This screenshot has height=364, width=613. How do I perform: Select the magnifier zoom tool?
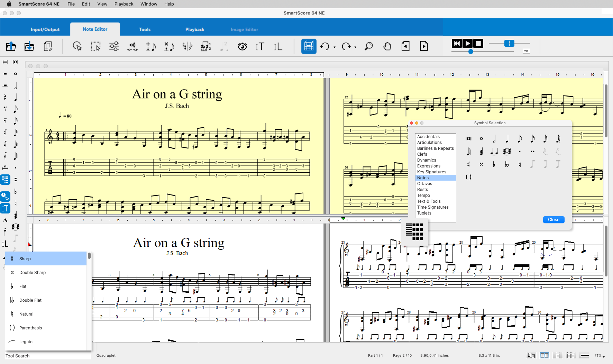pos(369,46)
